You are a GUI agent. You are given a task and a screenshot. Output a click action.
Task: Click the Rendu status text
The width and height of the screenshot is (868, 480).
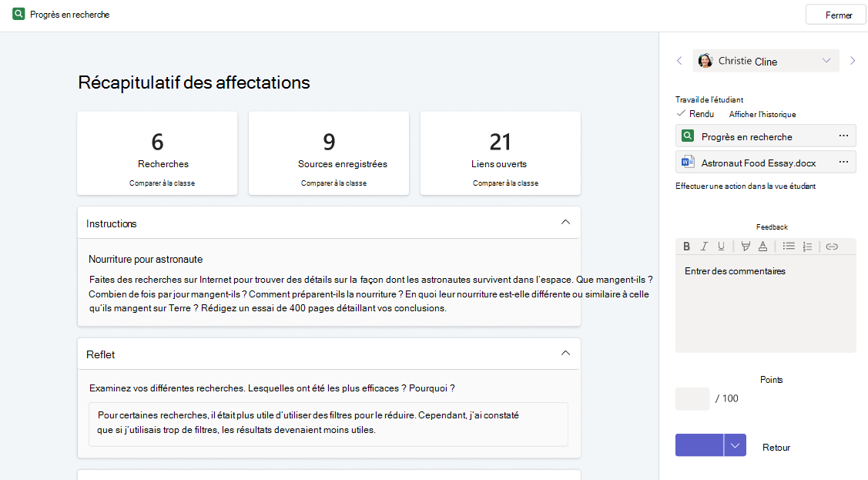pos(702,113)
